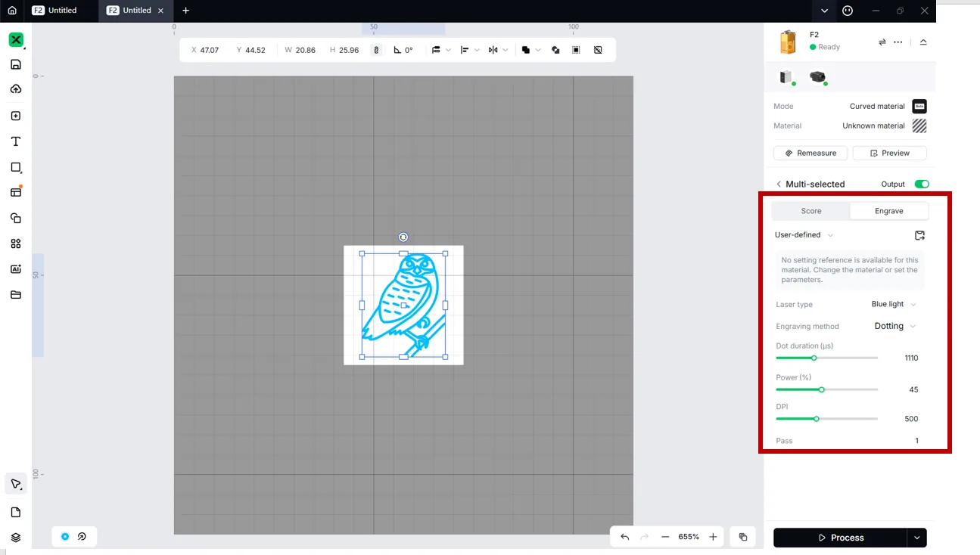Click the Redo arrow
Viewport: 980px width, 555px height.
click(645, 537)
